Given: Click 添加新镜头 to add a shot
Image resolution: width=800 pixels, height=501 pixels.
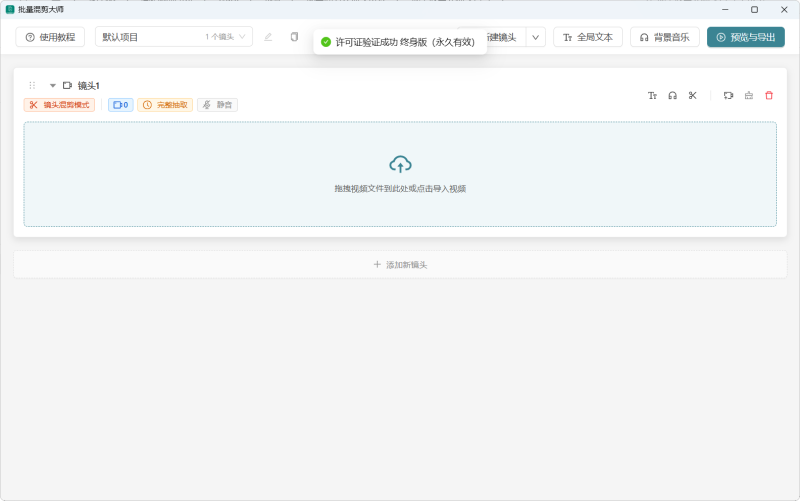Looking at the screenshot, I should [x=400, y=264].
